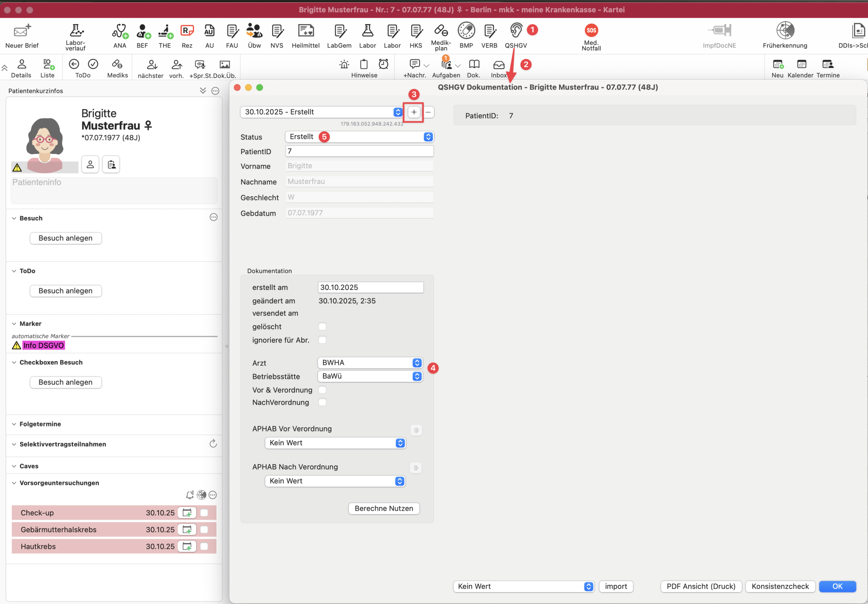Add a new QSHGV documentation with plus button

[414, 112]
